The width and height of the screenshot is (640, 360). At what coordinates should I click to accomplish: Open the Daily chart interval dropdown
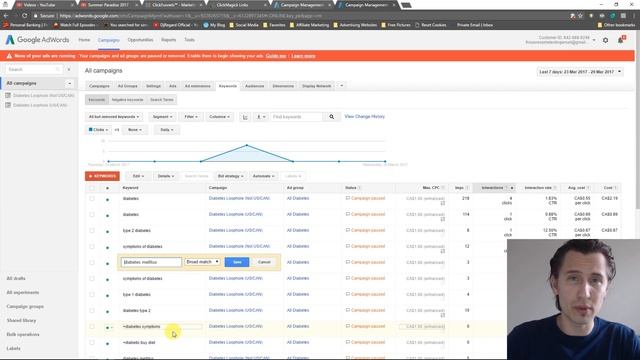pos(166,130)
